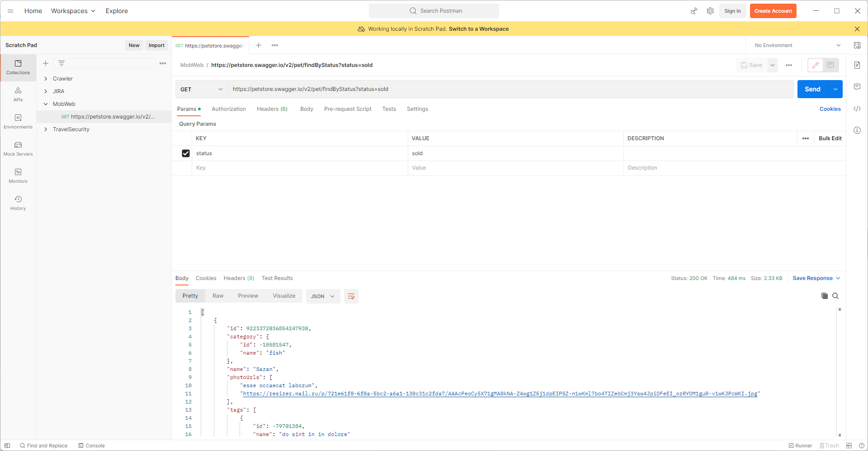This screenshot has height=451, width=868.
Task: Open the Code snippet icon in right sidebar
Action: pos(857,109)
